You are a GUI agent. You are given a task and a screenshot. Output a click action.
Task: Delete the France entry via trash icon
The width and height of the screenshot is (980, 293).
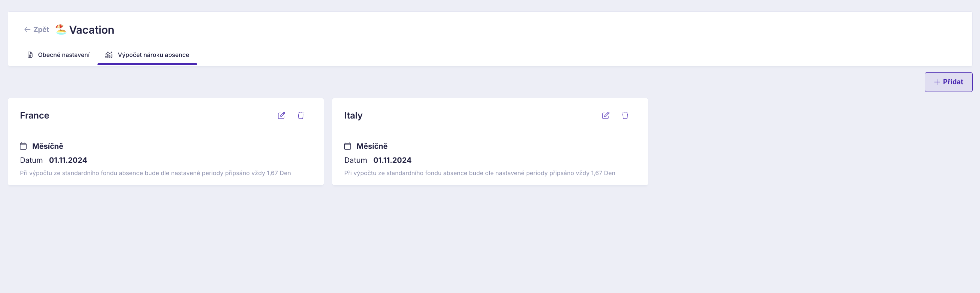coord(300,116)
